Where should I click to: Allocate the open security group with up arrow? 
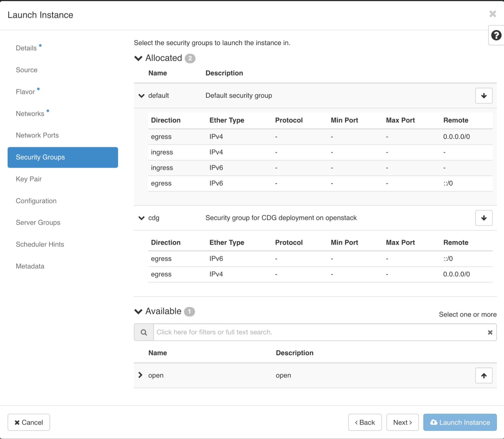[484, 375]
